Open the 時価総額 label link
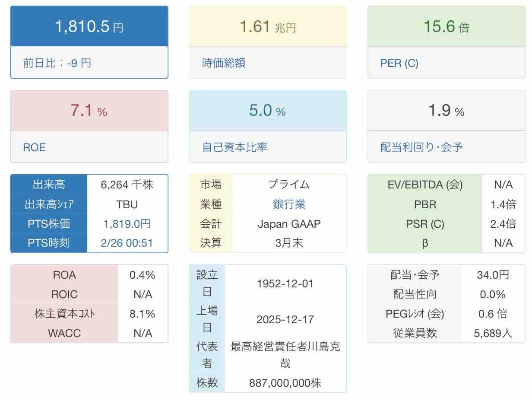The image size is (532, 401). tap(224, 63)
